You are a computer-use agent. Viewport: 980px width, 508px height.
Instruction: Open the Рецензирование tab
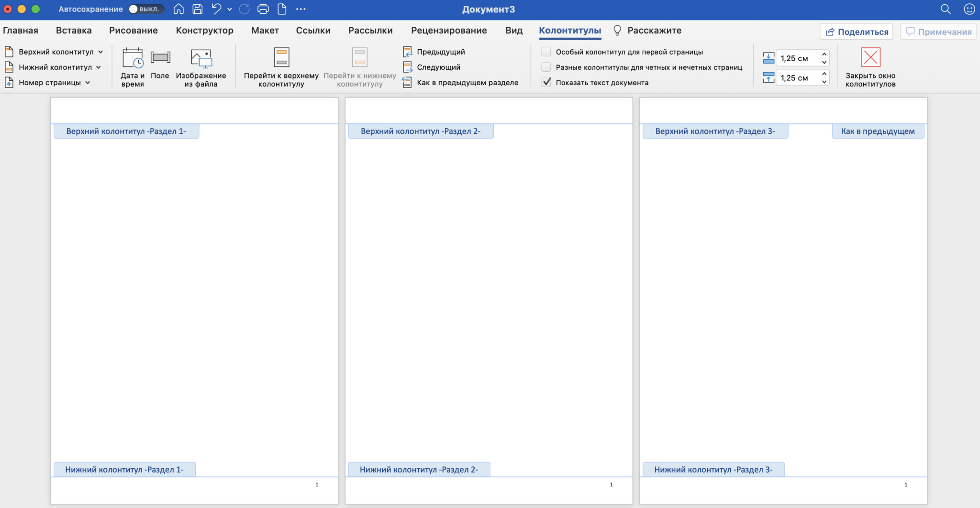(449, 31)
